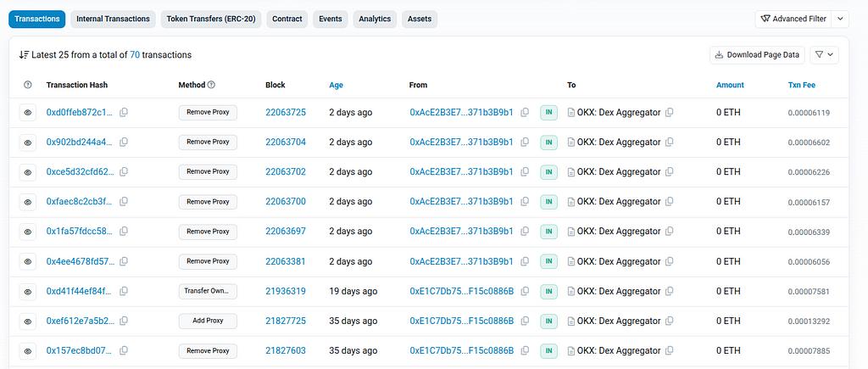The image size is (868, 369).
Task: Copy To address in block 21827603 row
Action: [x=670, y=351]
